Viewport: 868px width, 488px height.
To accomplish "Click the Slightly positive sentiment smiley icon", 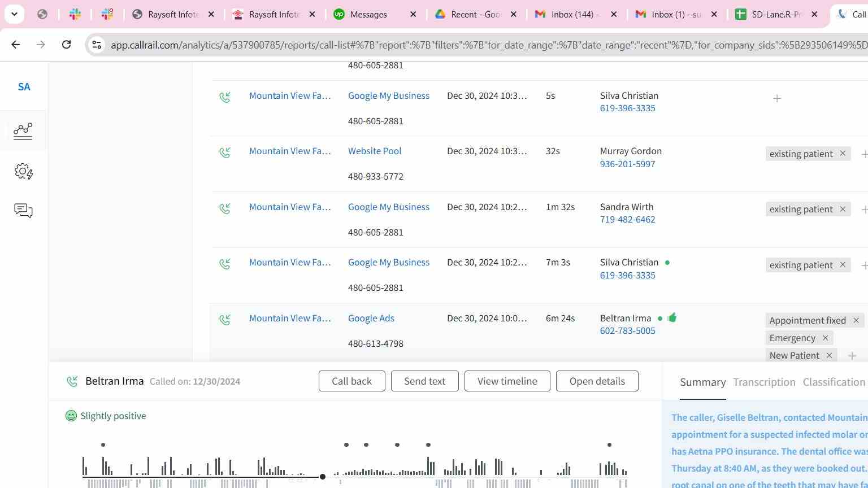I will [71, 416].
